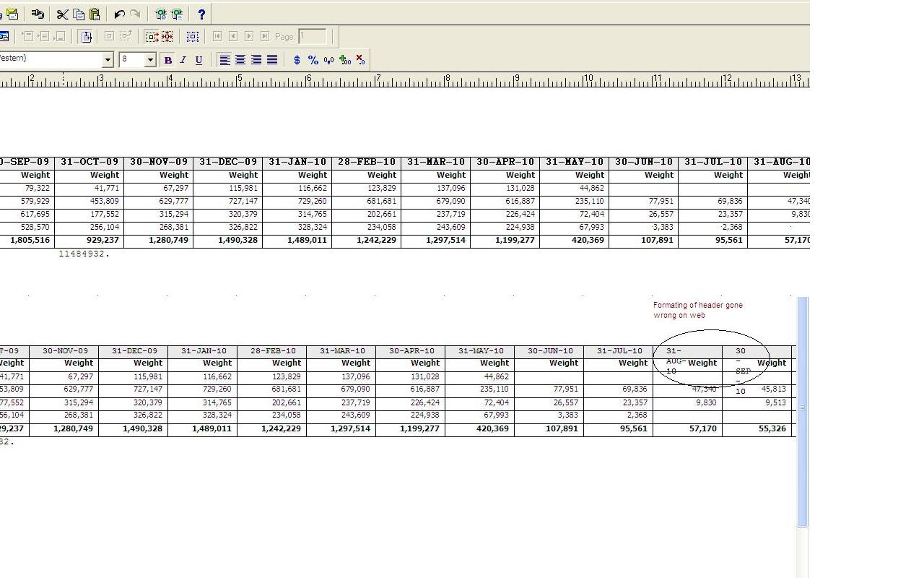Screen dimensions: 924x578
Task: Apply percent number format
Action: coord(313,60)
